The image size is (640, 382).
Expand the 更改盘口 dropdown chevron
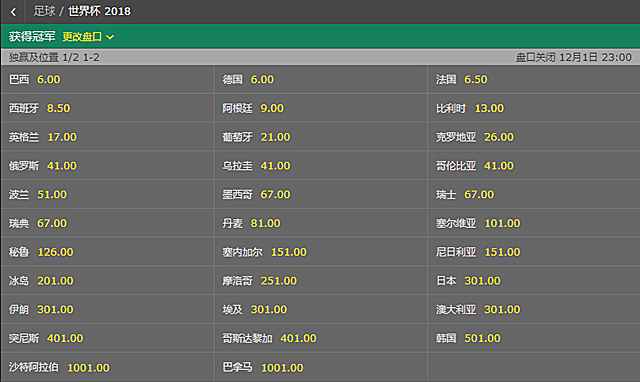pos(110,37)
